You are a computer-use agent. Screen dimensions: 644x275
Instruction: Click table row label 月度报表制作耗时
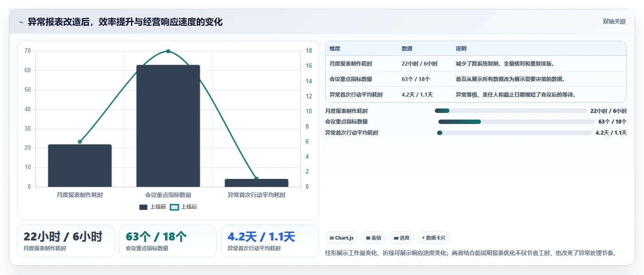pos(351,64)
